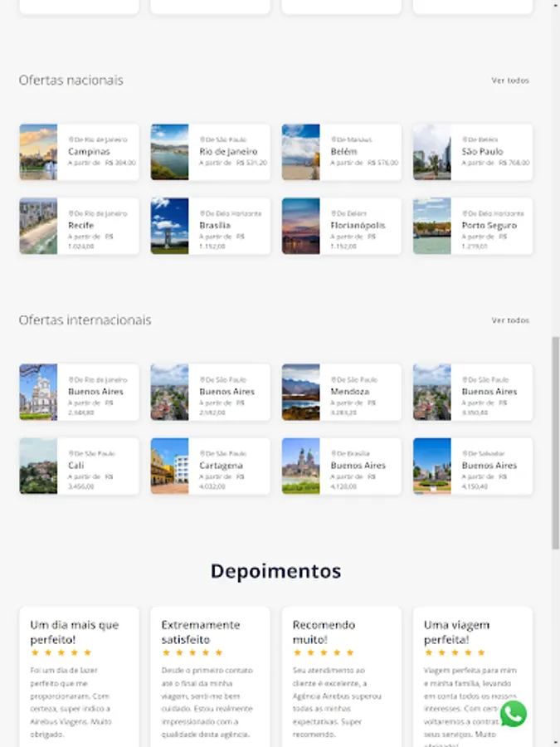The height and width of the screenshot is (747, 560).
Task: View all national offers via 'Ver todos'
Action: [510, 81]
